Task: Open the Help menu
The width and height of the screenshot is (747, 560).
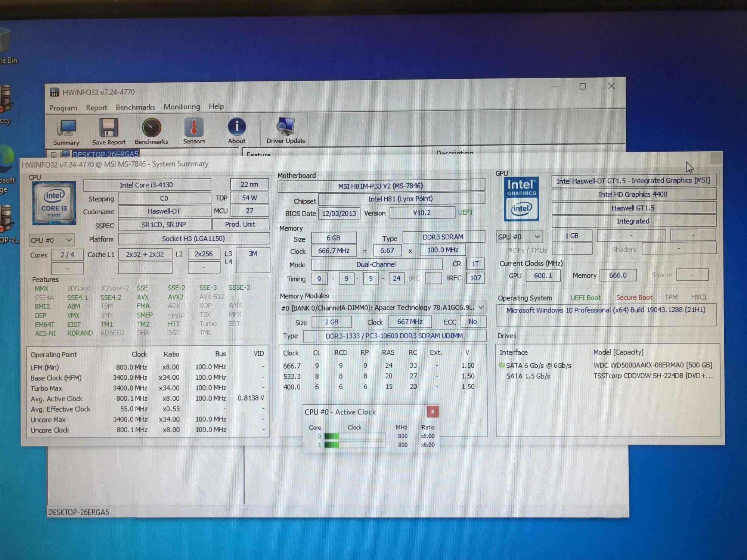Action: (216, 106)
